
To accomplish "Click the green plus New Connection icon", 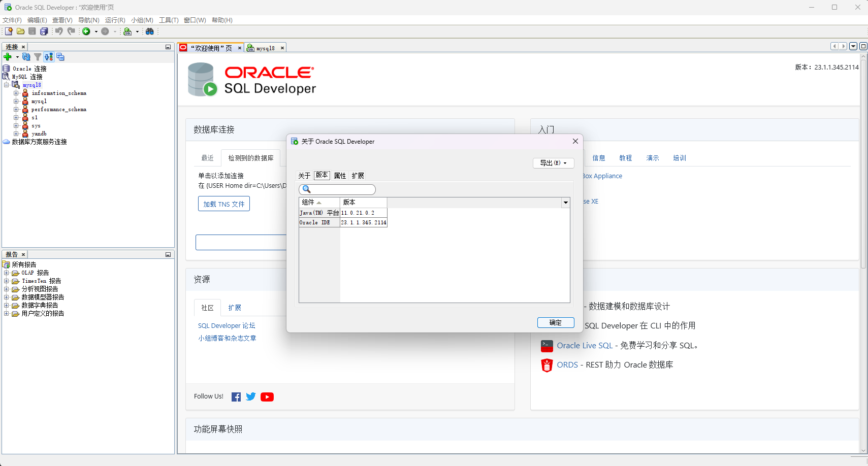I will pos(8,57).
